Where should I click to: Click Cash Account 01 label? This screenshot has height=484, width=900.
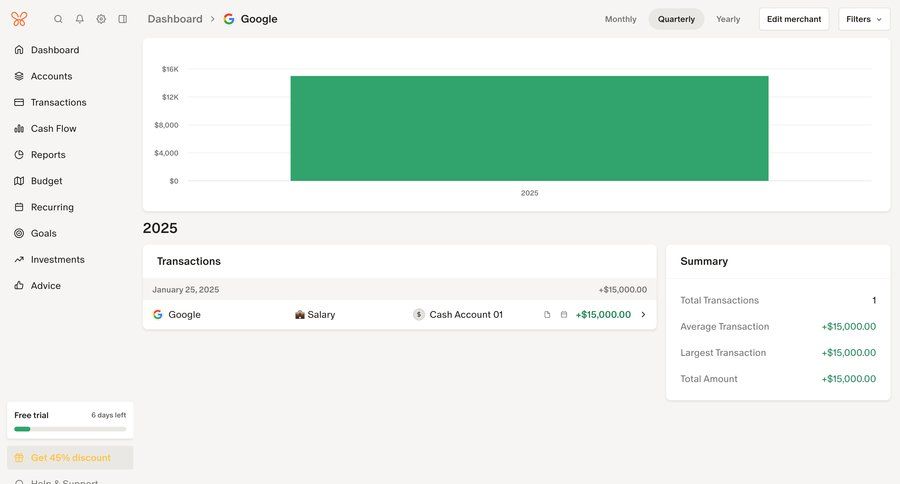[x=466, y=315]
